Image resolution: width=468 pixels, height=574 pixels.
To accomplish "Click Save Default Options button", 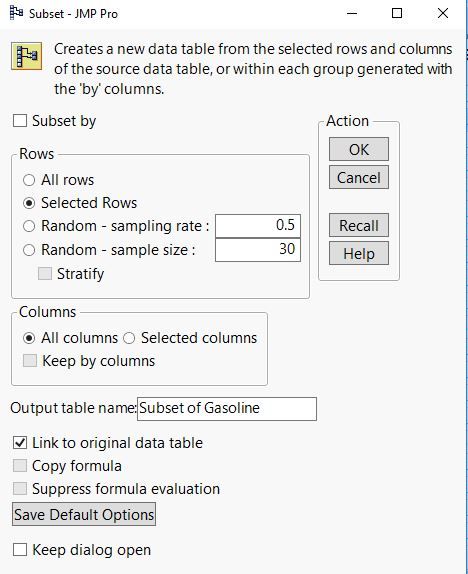I will coord(84,514).
